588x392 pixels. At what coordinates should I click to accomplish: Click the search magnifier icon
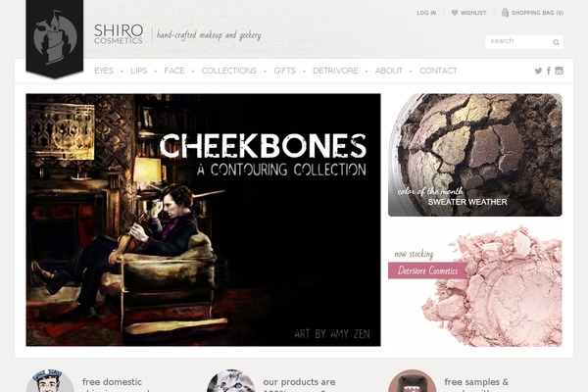556,42
